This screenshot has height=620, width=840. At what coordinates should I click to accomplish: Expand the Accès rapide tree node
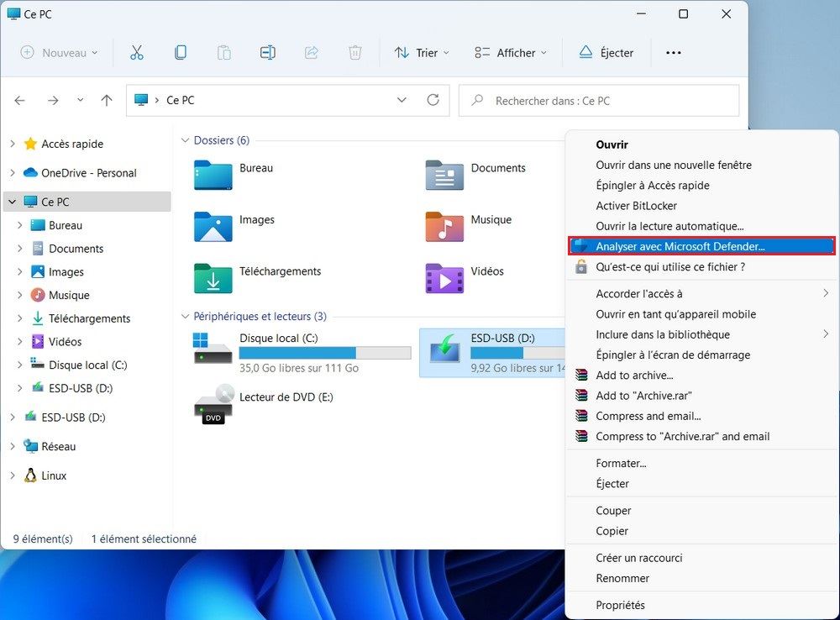click(13, 144)
